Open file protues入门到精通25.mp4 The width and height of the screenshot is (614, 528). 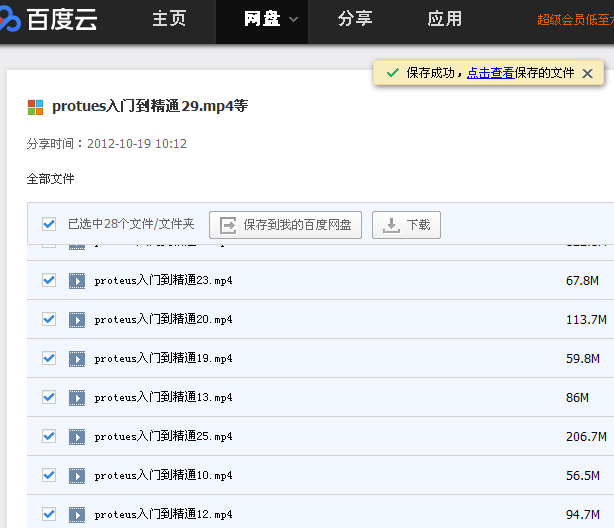tap(163, 436)
